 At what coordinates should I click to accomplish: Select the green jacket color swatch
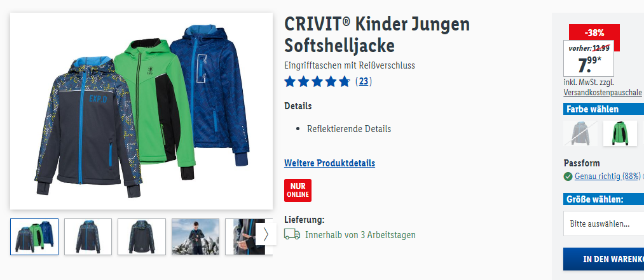tap(620, 133)
